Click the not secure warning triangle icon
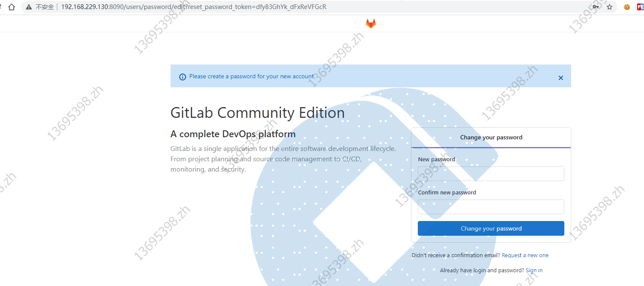The height and width of the screenshot is (286, 644). point(29,7)
